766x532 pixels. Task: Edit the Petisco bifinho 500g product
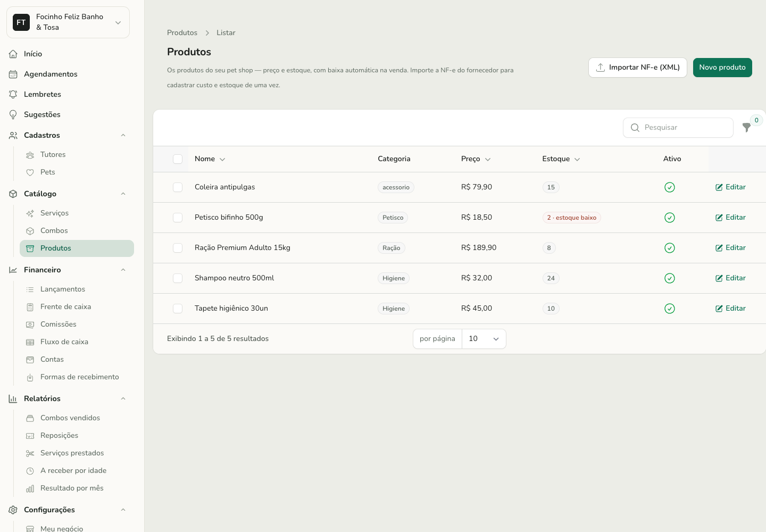click(730, 218)
